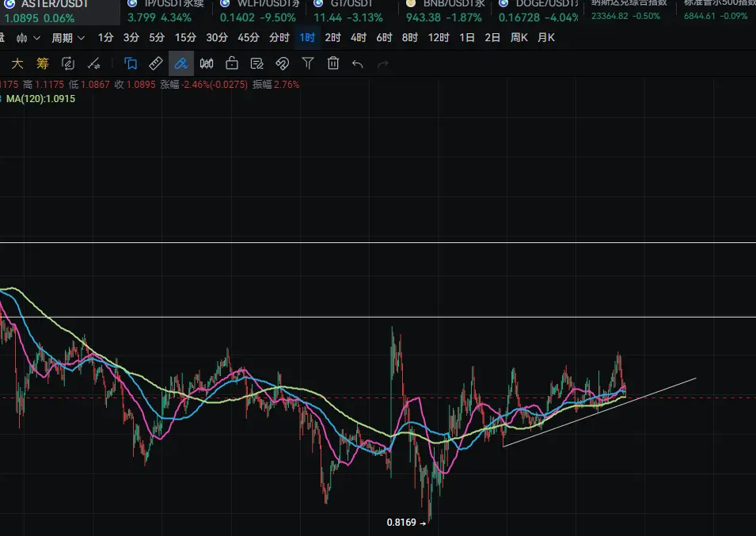
Task: Switch to the 4时 timeframe
Action: tap(359, 37)
